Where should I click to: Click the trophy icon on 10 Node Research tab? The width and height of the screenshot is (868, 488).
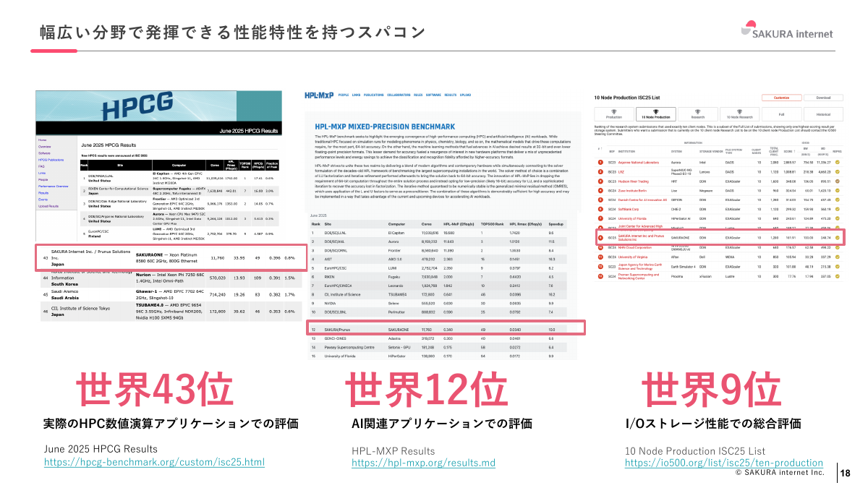[739, 111]
